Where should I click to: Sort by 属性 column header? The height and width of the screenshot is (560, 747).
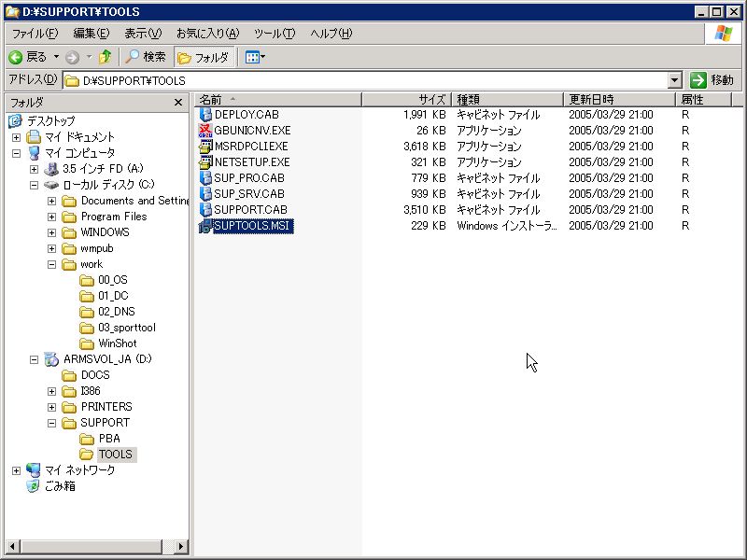[703, 100]
